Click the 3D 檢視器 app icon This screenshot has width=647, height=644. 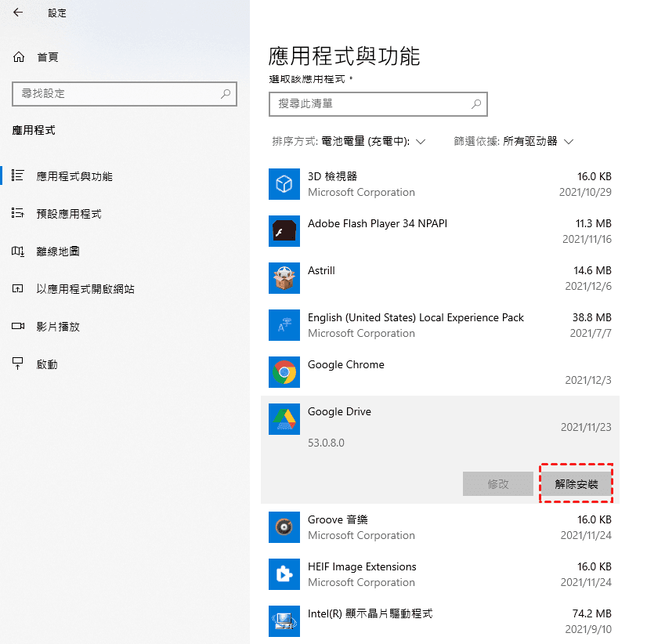point(284,184)
